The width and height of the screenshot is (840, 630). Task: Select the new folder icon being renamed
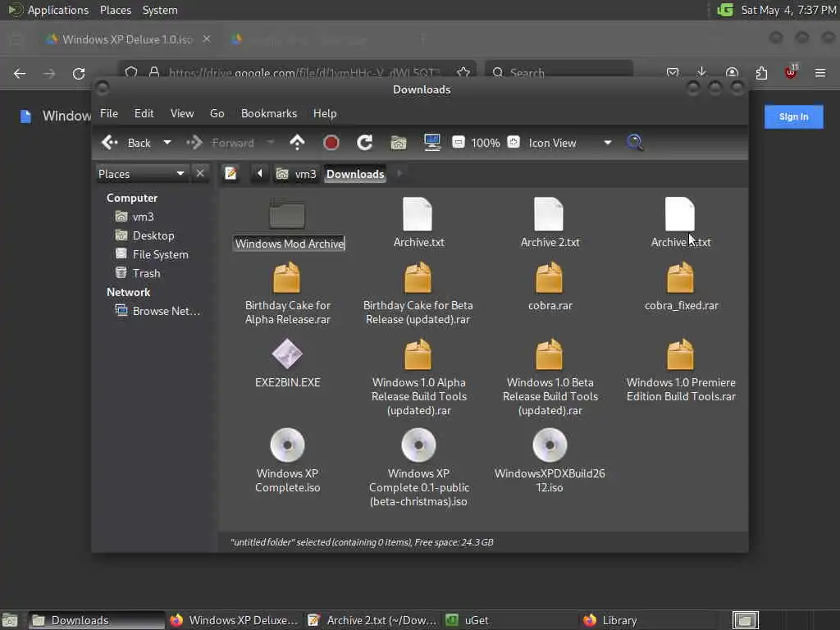(287, 214)
